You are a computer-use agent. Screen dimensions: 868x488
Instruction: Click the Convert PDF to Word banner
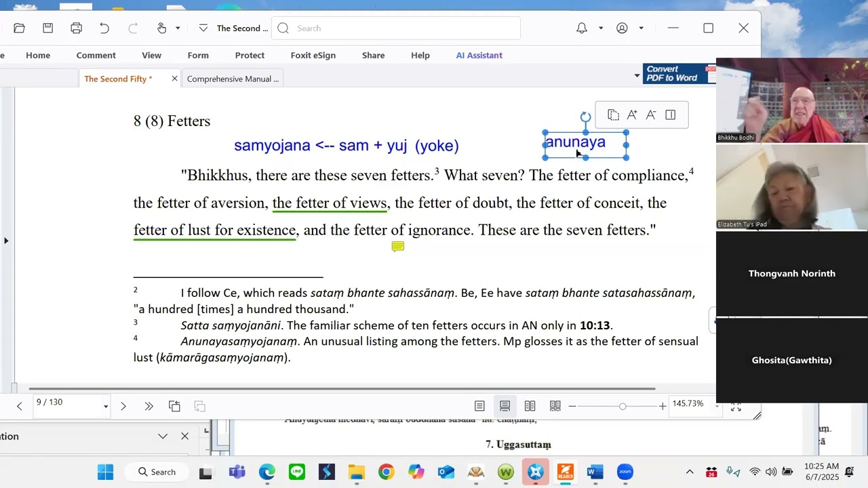coord(679,73)
